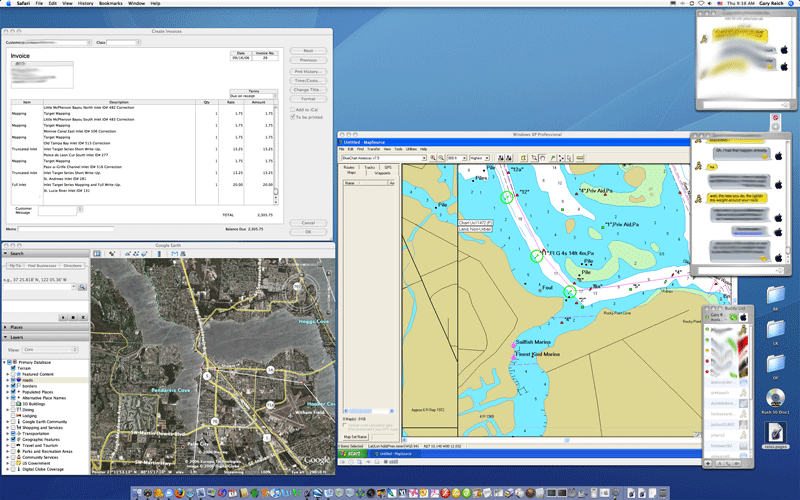The image size is (800, 500).
Task: Open the History menu in menu bar
Action: (85, 3)
